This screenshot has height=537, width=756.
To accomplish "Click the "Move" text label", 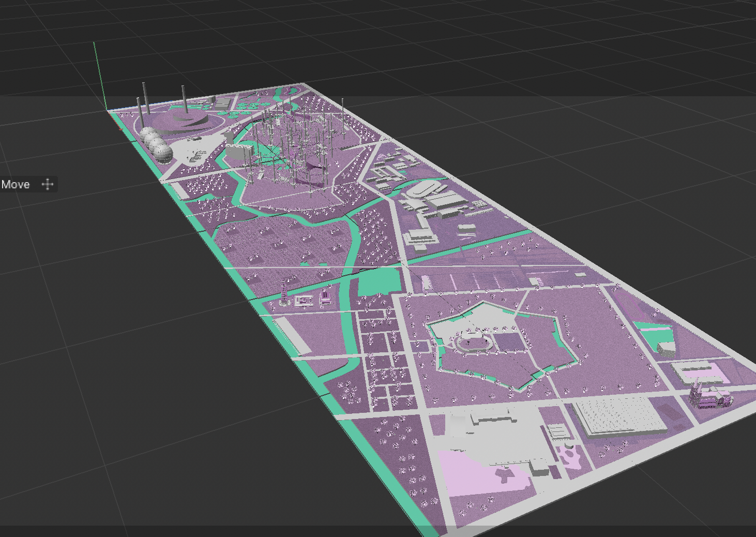I will click(16, 185).
